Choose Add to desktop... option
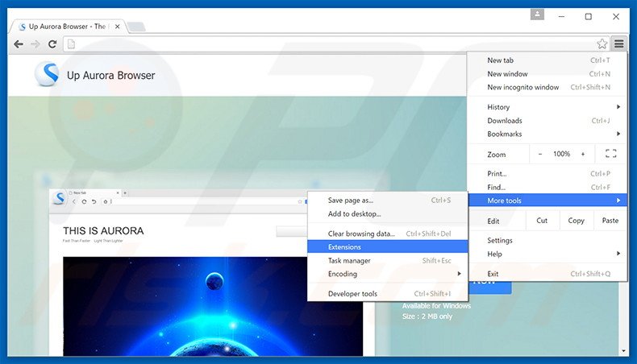637x364 pixels. coord(388,214)
